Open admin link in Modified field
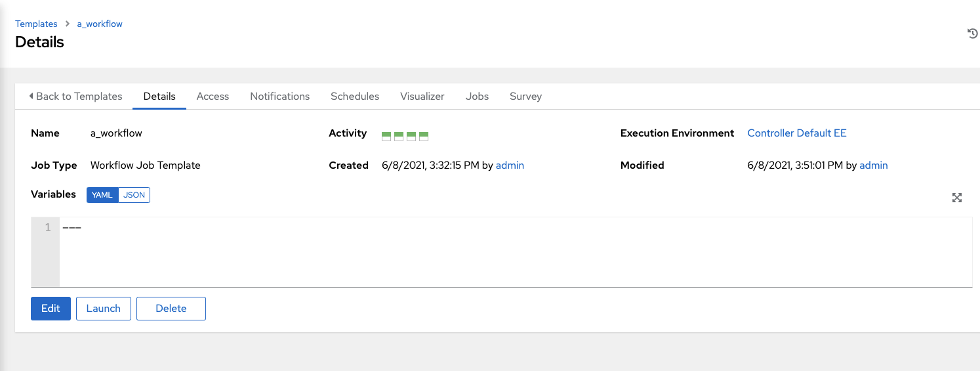This screenshot has height=371, width=980. [874, 165]
